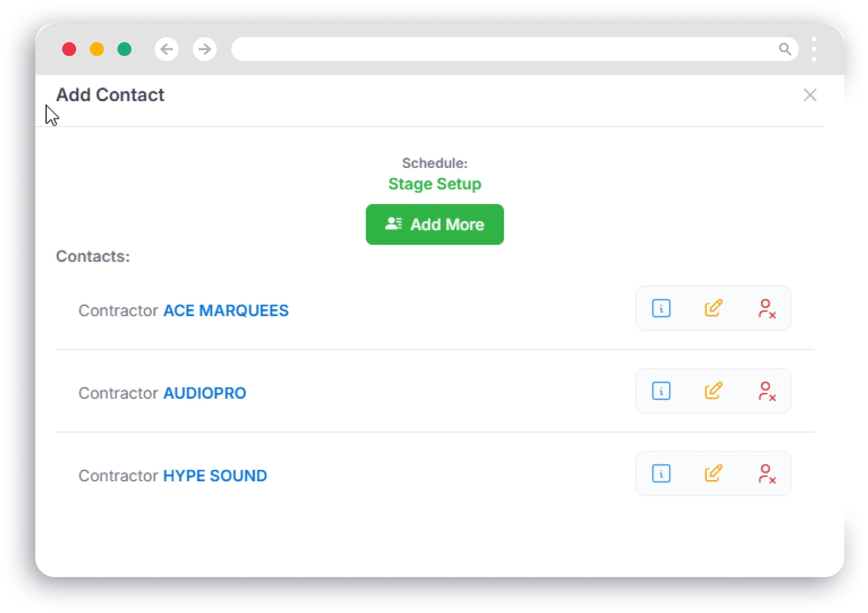Go back using browser back arrow
The width and height of the screenshot is (868, 613).
tap(167, 49)
